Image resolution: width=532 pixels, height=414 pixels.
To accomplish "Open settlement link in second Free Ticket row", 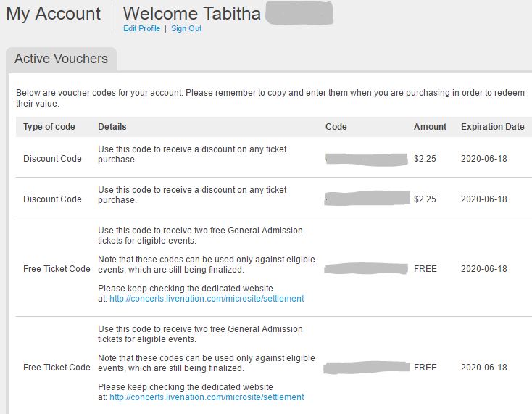I will [207, 397].
